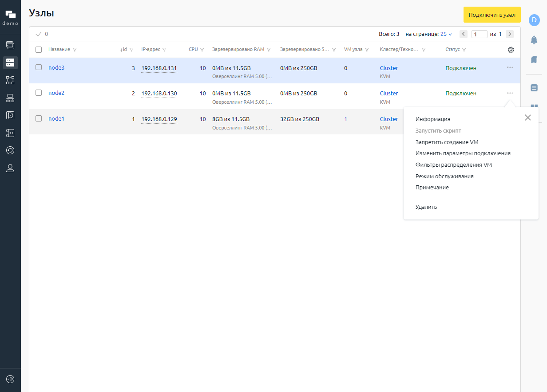
Task: Select the node1 row checkbox
Action: tap(39, 118)
